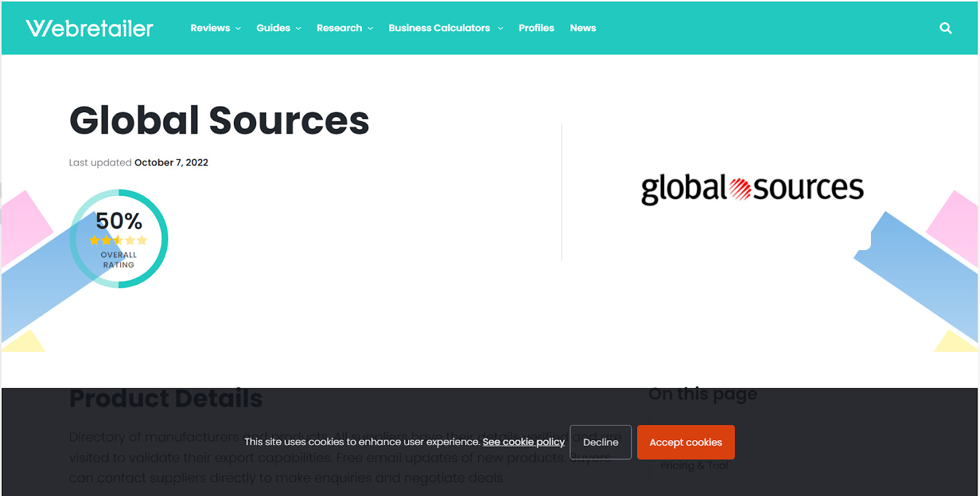Click the star rating under 50%
This screenshot has height=496, width=980.
pos(118,240)
